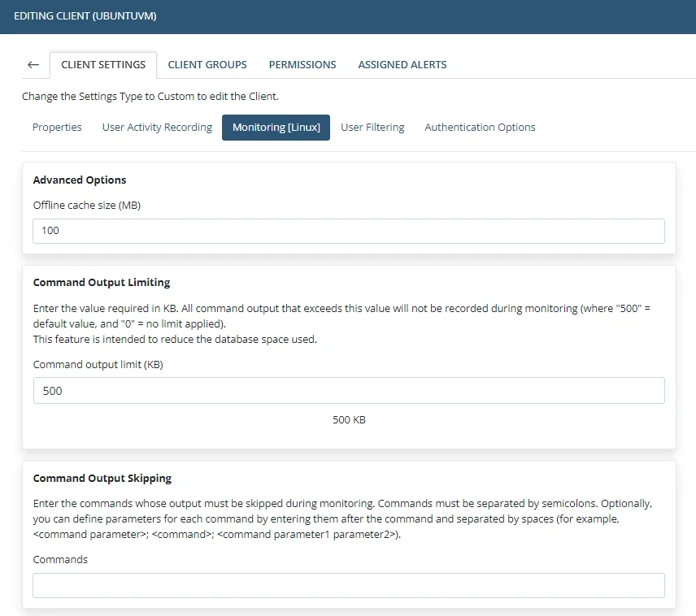
Task: Open the Permissions tab
Action: click(302, 65)
